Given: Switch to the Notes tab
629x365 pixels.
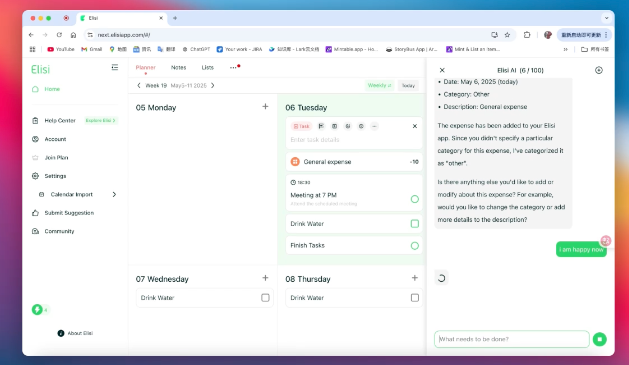Looking at the screenshot, I should (x=179, y=67).
